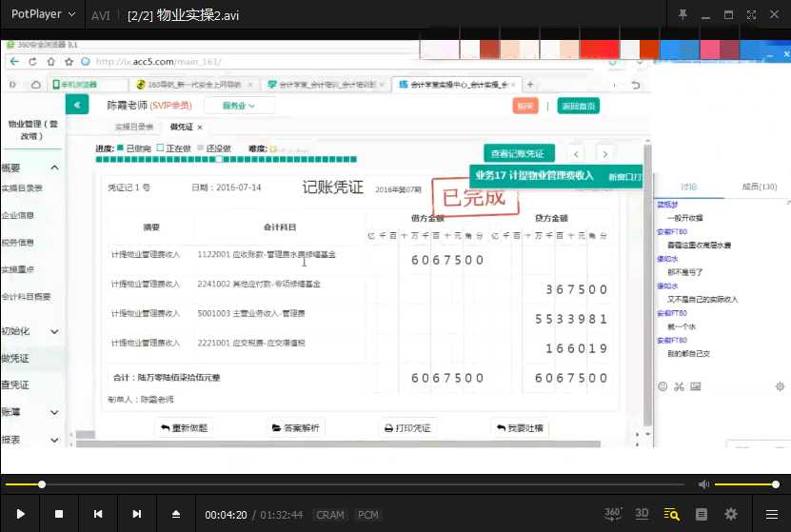This screenshot has width=791, height=532.
Task: Open PotPlayer settings gear
Action: pyautogui.click(x=731, y=514)
